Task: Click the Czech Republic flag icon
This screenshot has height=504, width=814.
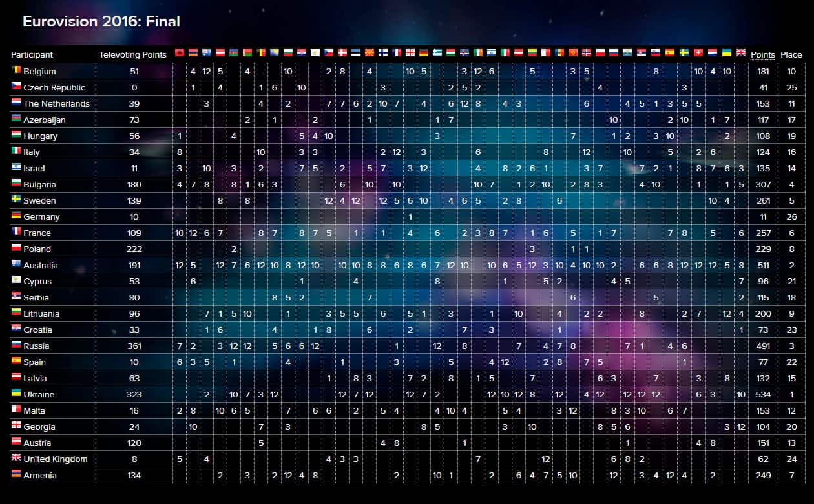Action: [16, 87]
